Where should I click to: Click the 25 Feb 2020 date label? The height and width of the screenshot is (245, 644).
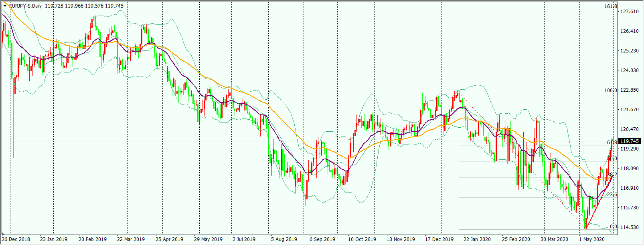[x=516, y=239]
